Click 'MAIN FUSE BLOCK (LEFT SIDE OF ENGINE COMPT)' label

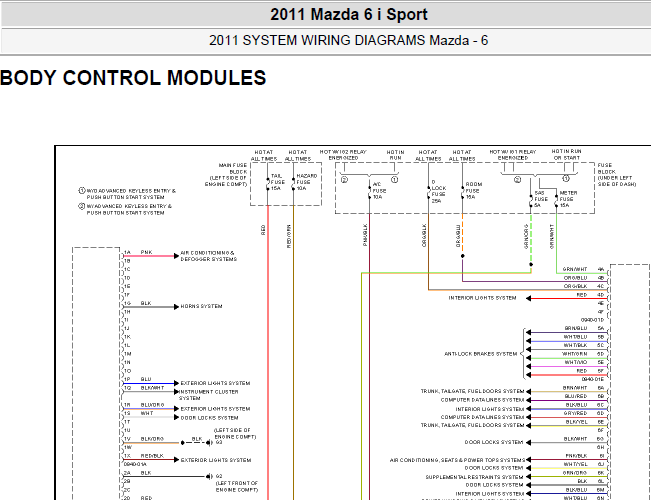[x=226, y=174]
